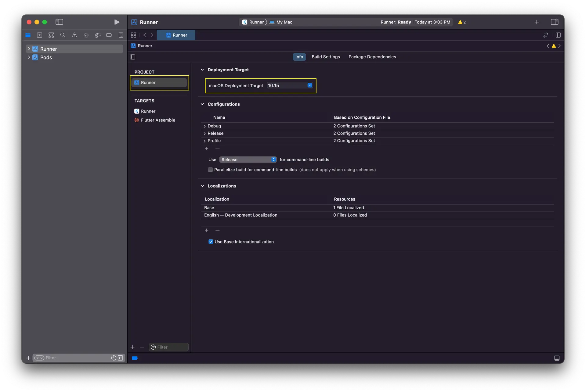Image resolution: width=586 pixels, height=392 pixels.
Task: Open the Project navigator folder icon
Action: tap(28, 35)
